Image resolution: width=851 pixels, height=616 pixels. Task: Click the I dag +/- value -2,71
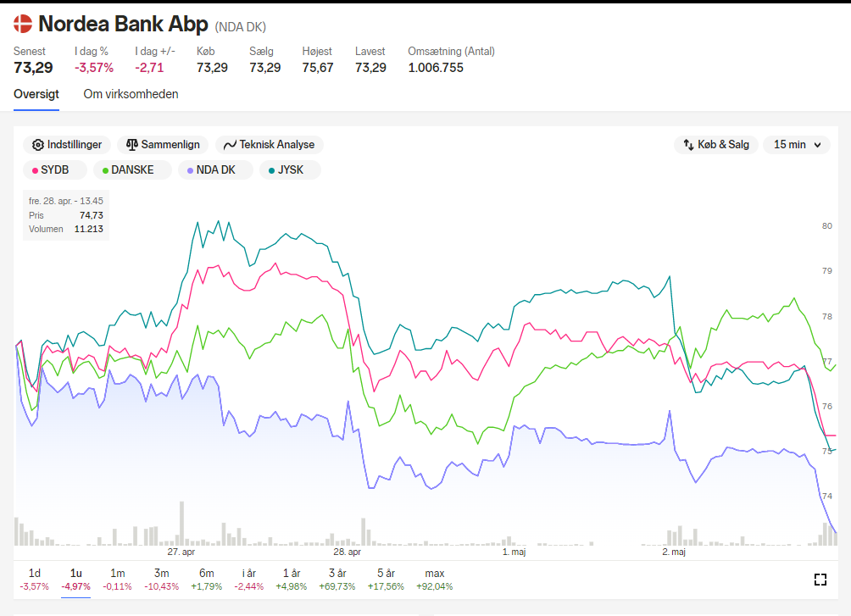tap(149, 68)
